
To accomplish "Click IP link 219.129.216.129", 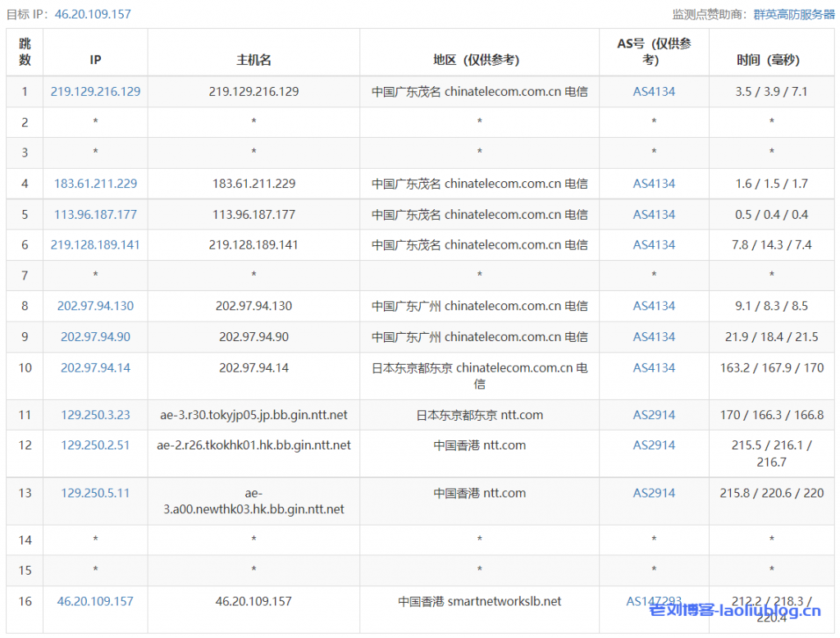I will pos(95,92).
